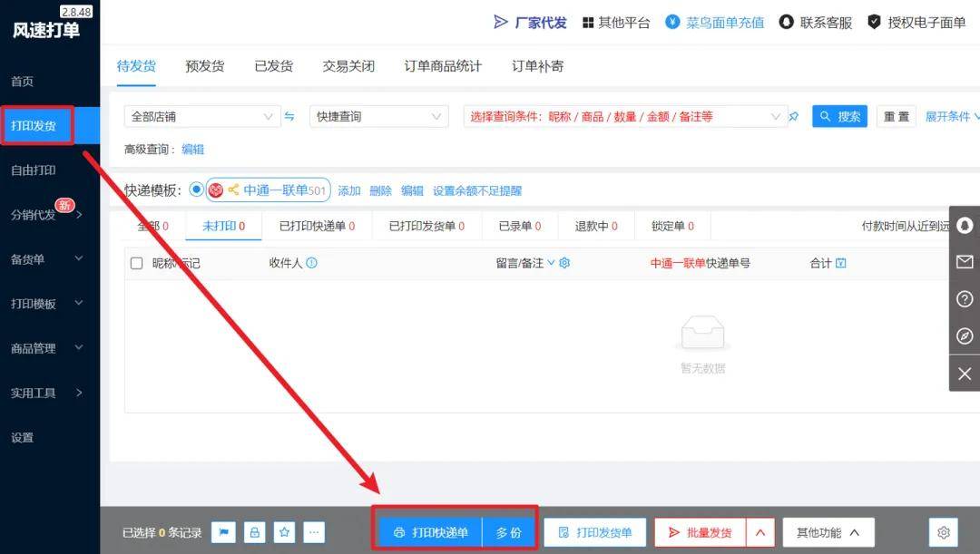Viewport: 980px width, 554px height.
Task: Click the swap icon beside 全部店铺
Action: (x=289, y=117)
